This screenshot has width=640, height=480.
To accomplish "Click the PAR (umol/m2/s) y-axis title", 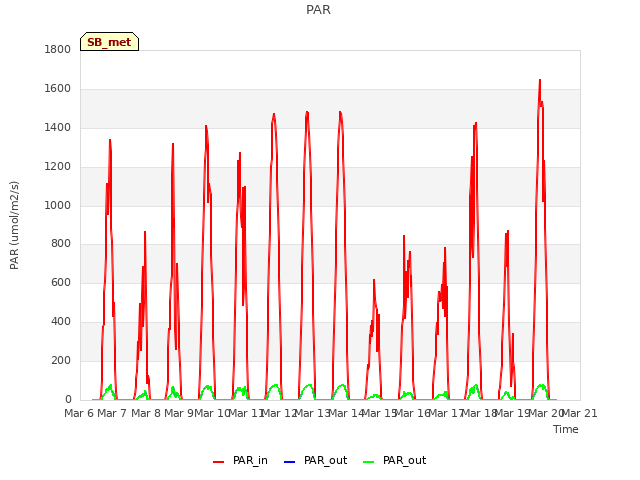I will 14,225.
